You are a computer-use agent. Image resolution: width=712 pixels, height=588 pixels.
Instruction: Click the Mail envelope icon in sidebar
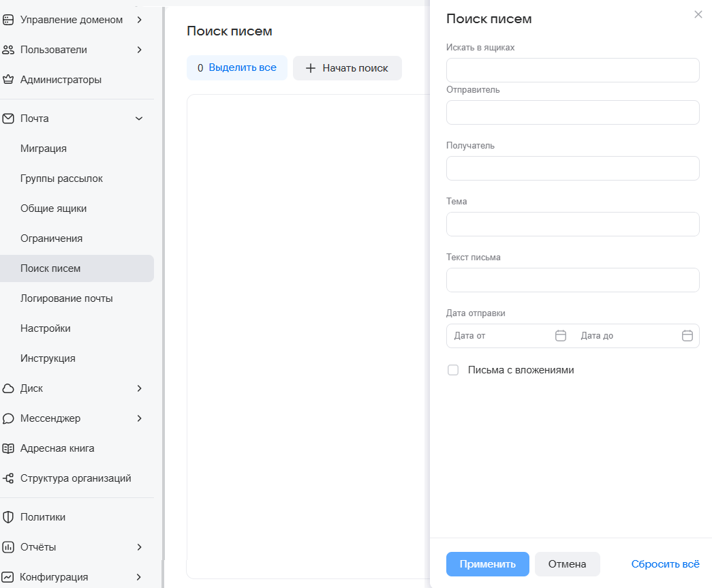(x=8, y=119)
